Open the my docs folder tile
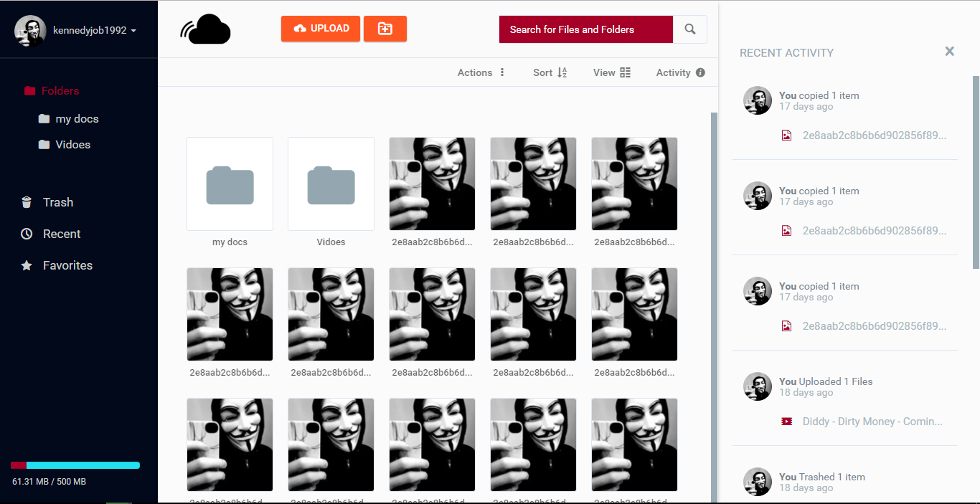 [x=230, y=184]
